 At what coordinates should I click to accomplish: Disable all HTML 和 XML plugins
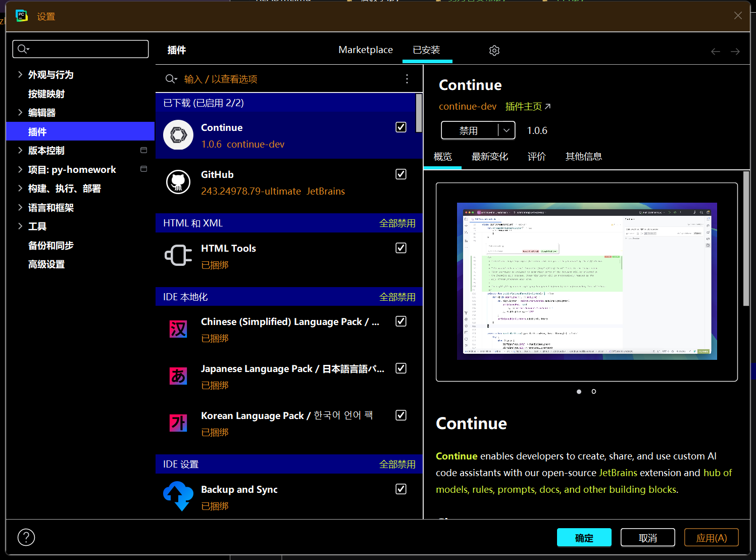pos(397,223)
